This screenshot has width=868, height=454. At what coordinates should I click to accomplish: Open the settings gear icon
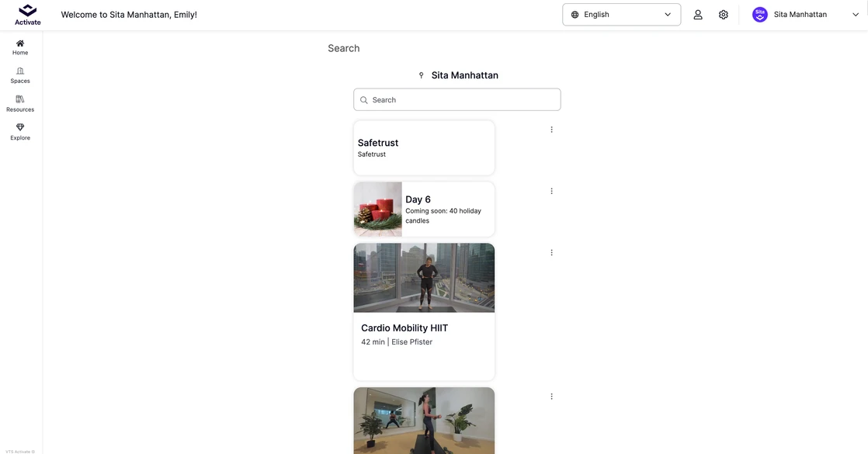pos(724,15)
